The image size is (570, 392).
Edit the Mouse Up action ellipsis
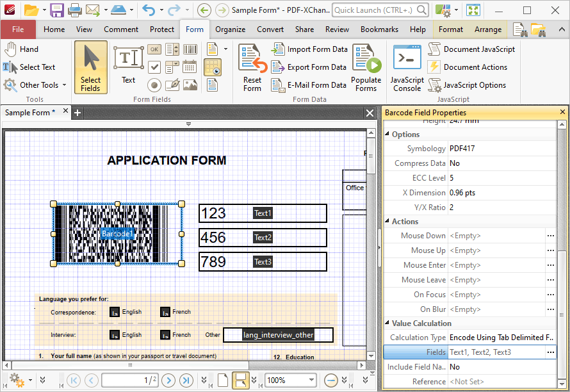pyautogui.click(x=551, y=250)
